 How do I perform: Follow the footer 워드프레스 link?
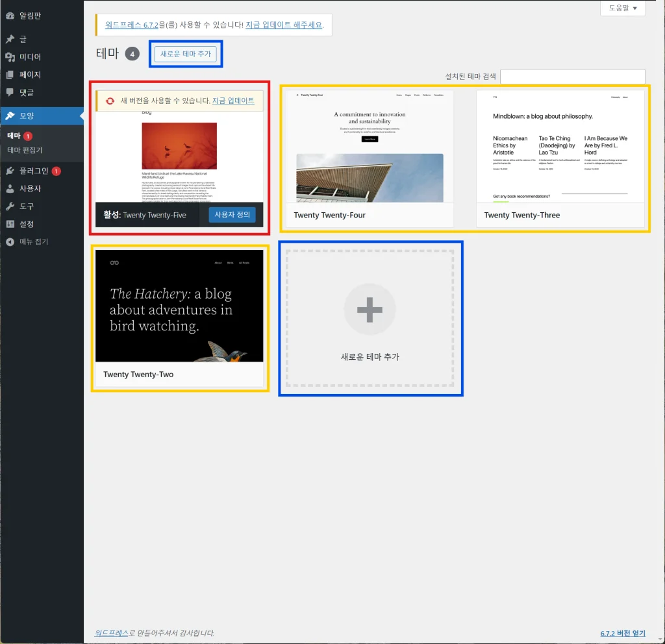111,633
